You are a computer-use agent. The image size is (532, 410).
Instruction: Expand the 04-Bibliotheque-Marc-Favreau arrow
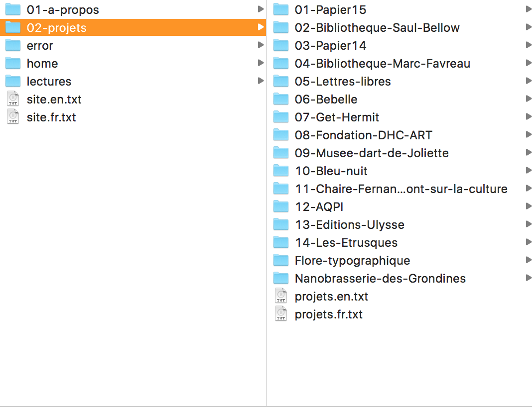pyautogui.click(x=529, y=63)
